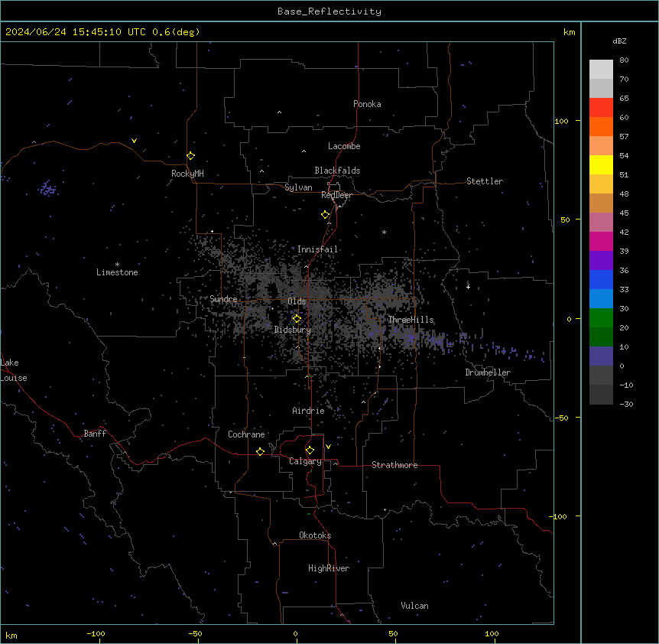This screenshot has height=644, width=659.
Task: Click the RockyMH label
Action: click(x=187, y=174)
